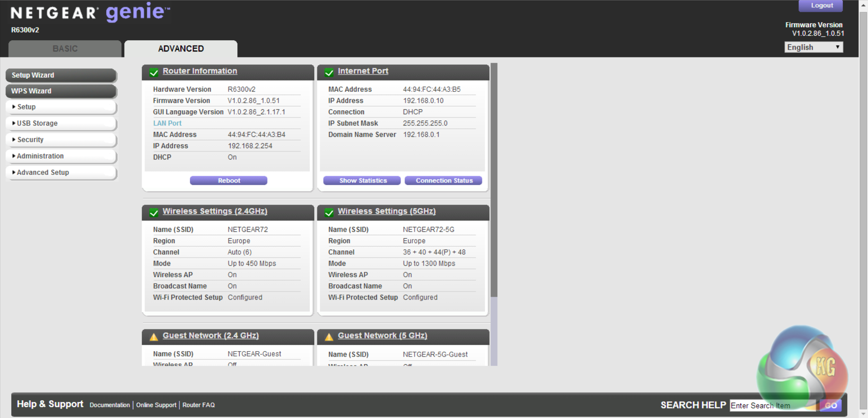
Task: Click the IP Subnet Mask value 255.255.255.0
Action: tap(425, 123)
